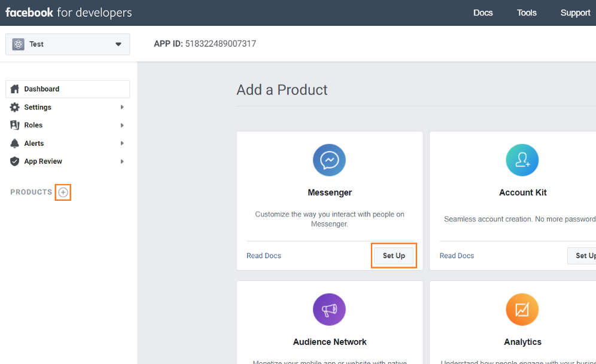Screen dimensions: 596x364
Task: Select the App ID number text
Action: pyautogui.click(x=222, y=44)
